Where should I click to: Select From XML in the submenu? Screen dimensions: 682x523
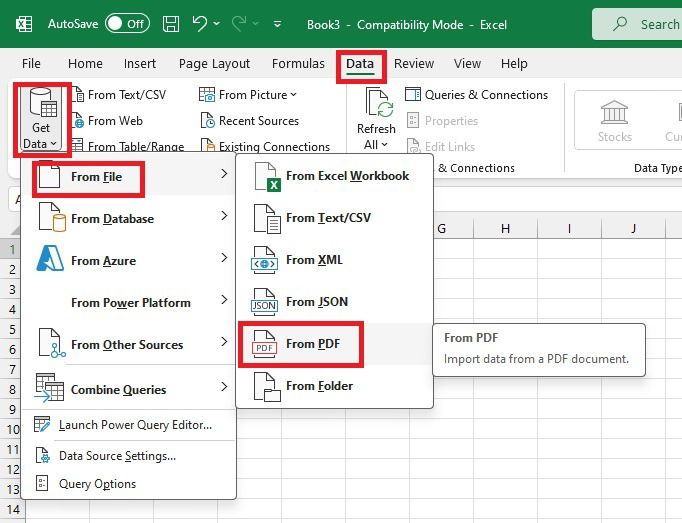(335, 260)
